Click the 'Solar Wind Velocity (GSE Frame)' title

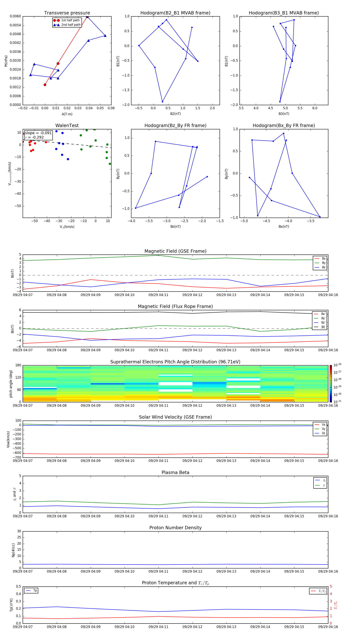pyautogui.click(x=175, y=417)
